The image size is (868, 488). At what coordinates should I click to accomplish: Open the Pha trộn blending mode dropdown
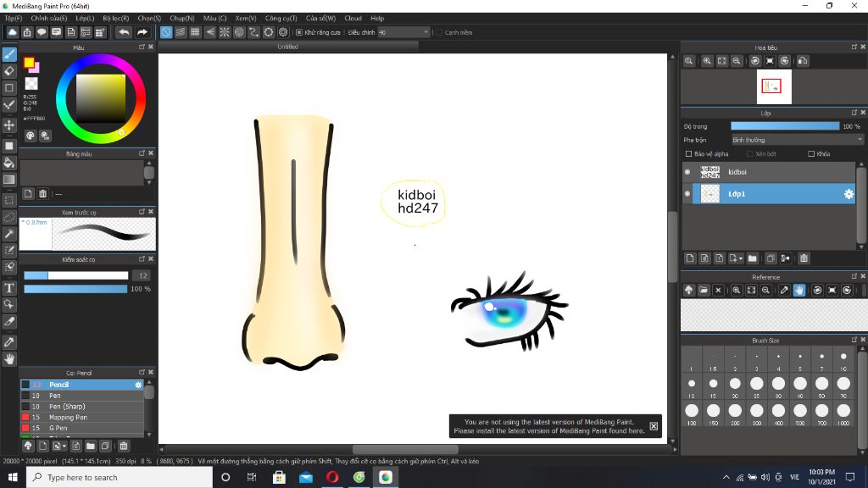click(797, 140)
